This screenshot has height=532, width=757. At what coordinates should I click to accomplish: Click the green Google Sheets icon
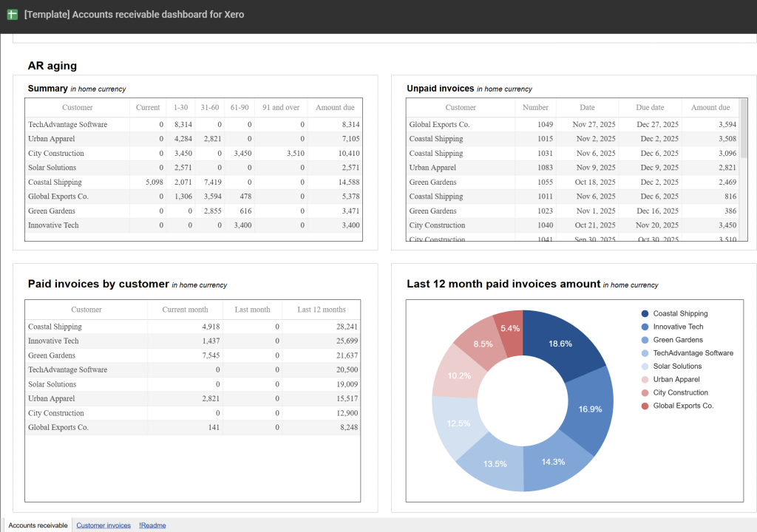pyautogui.click(x=13, y=15)
